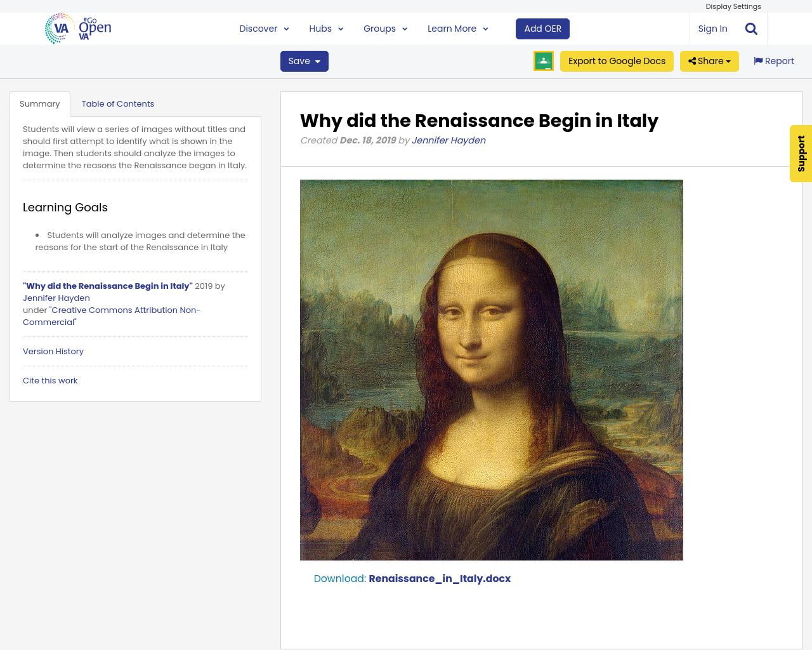The image size is (812, 650).
Task: Open the resource title link in sidebar
Action: 108,286
